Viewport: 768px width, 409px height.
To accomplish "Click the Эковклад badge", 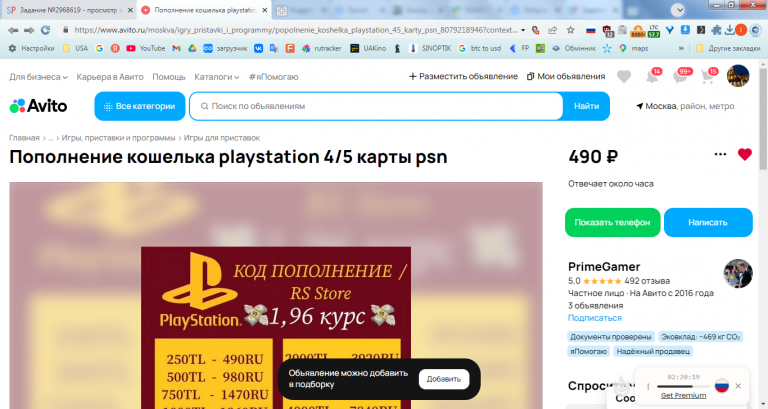I will coord(700,337).
